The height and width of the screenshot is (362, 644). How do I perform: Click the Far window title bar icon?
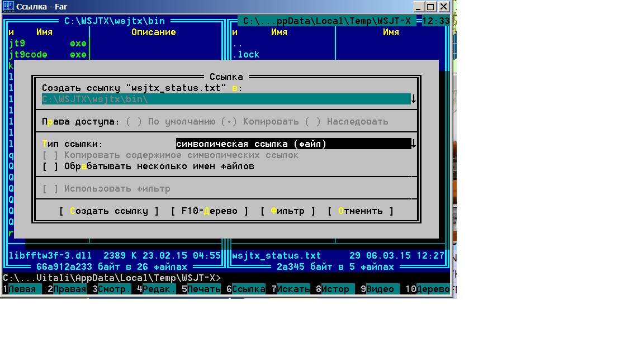[8, 7]
